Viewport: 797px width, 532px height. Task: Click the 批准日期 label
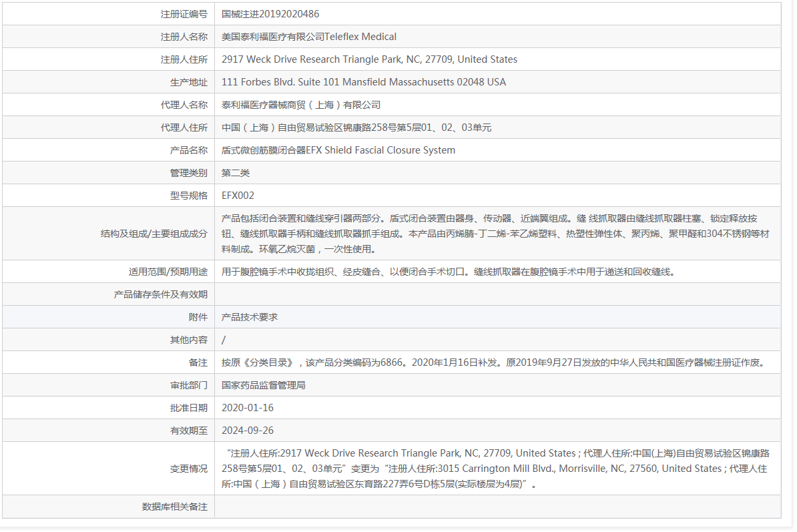(x=189, y=408)
